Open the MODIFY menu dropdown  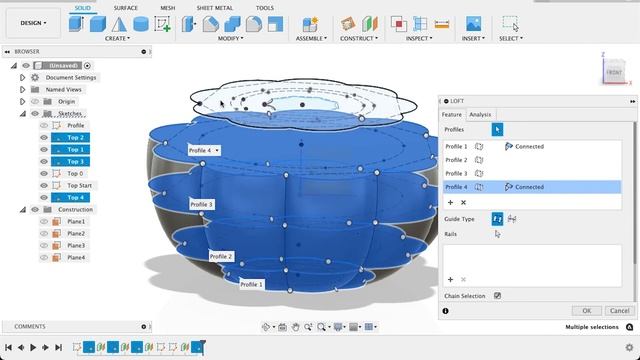click(230, 38)
